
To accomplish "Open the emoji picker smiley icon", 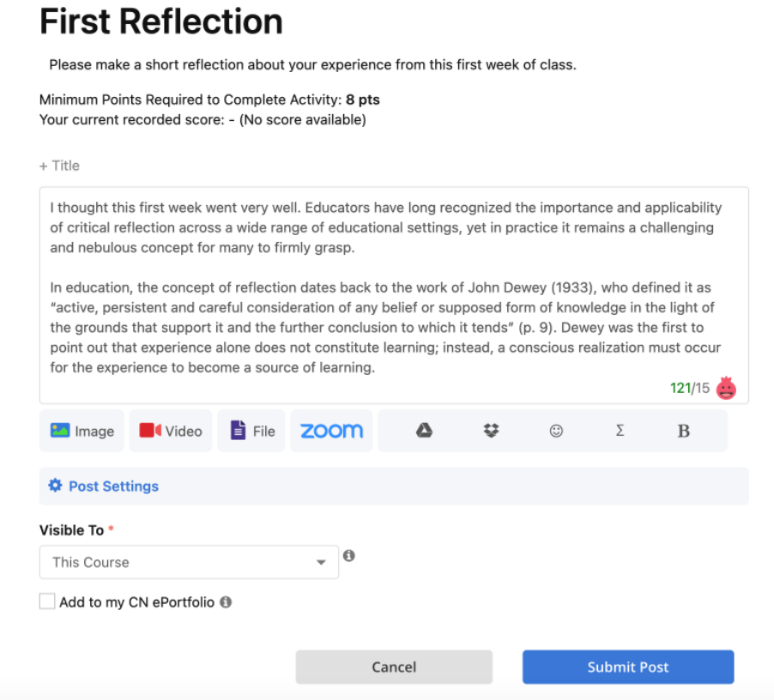I will 556,431.
